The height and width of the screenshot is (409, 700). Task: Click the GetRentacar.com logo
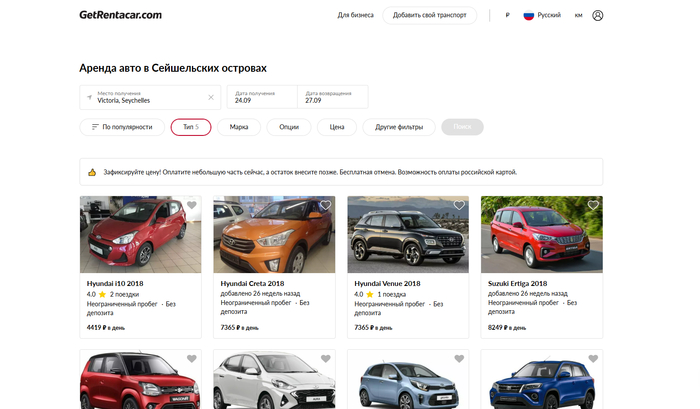[x=120, y=15]
